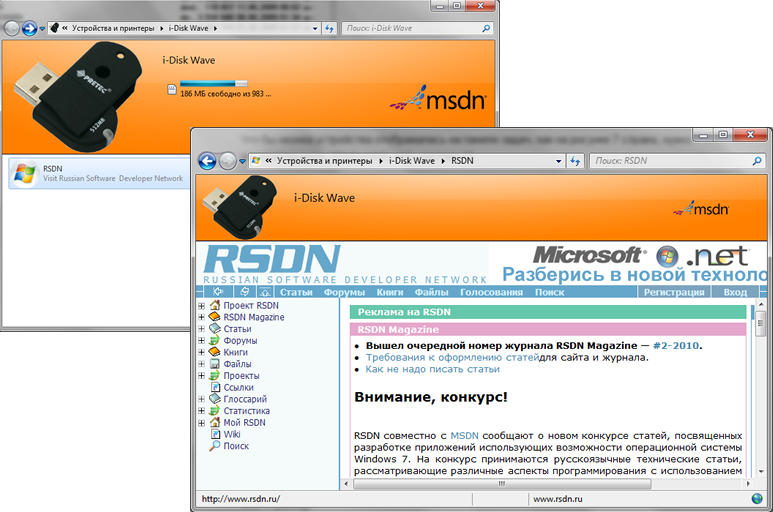Click second icon in site toolbar
The height and width of the screenshot is (512, 773).
[245, 292]
